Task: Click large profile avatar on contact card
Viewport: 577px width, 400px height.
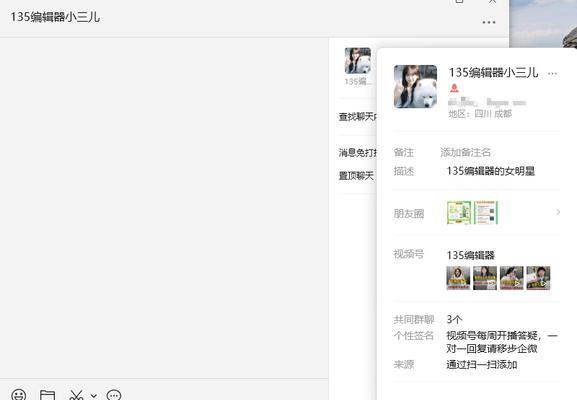Action: pyautogui.click(x=415, y=86)
